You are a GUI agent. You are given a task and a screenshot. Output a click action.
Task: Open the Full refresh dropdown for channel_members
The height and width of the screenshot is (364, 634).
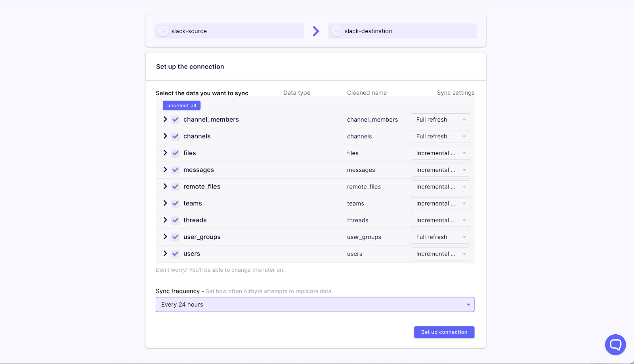[x=440, y=119]
